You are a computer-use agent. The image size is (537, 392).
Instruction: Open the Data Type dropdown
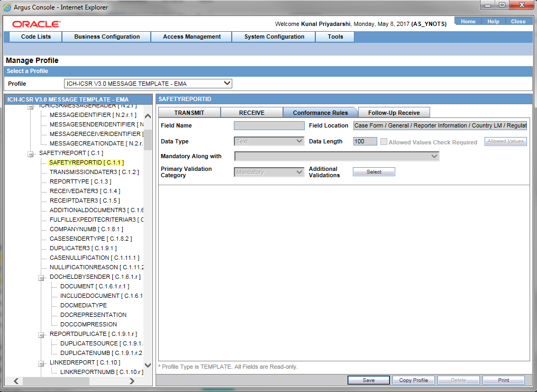[269, 141]
